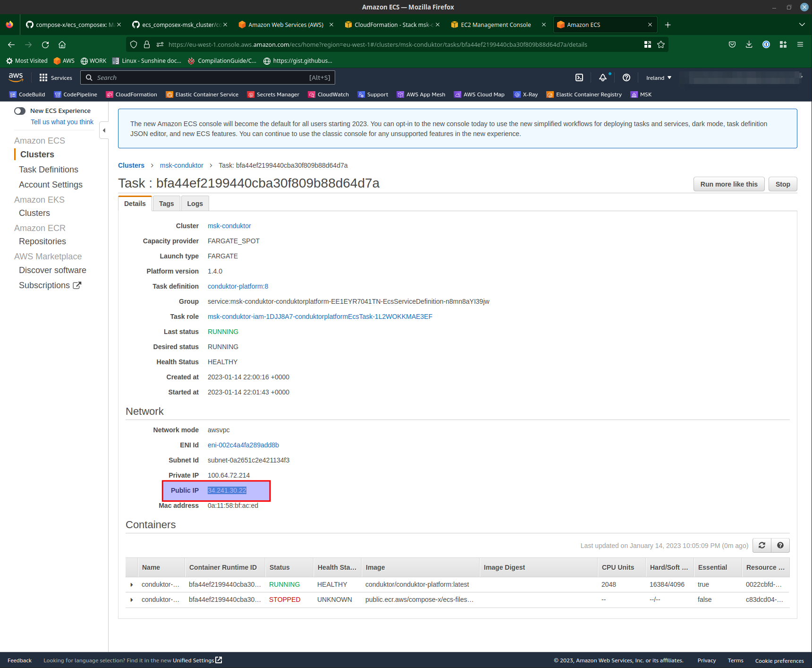Open Firefox home page button

coord(62,44)
